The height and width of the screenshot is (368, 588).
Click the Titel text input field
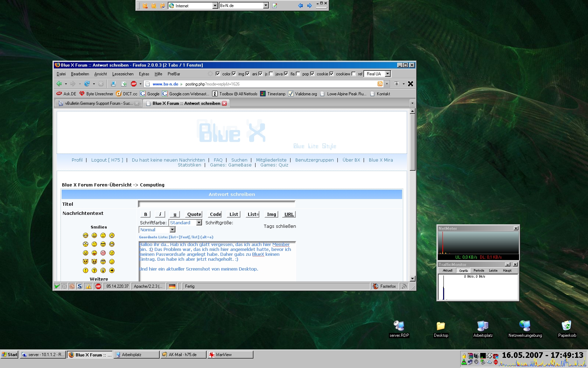217,204
